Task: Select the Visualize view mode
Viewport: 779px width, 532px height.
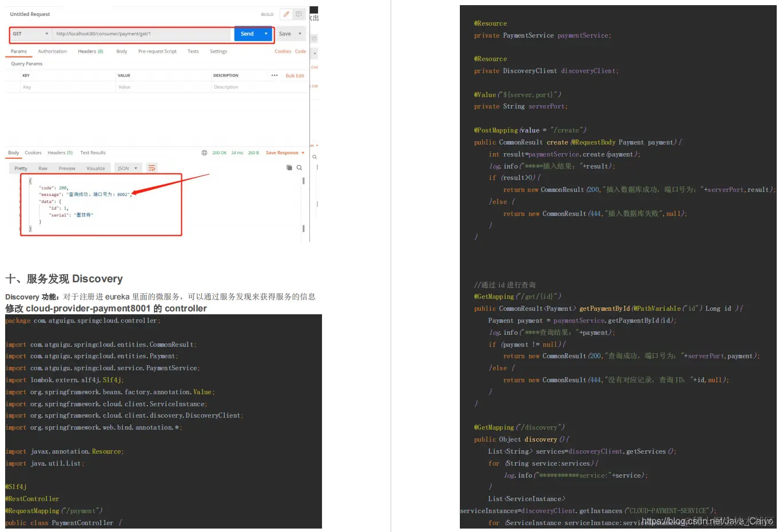Action: [x=96, y=168]
